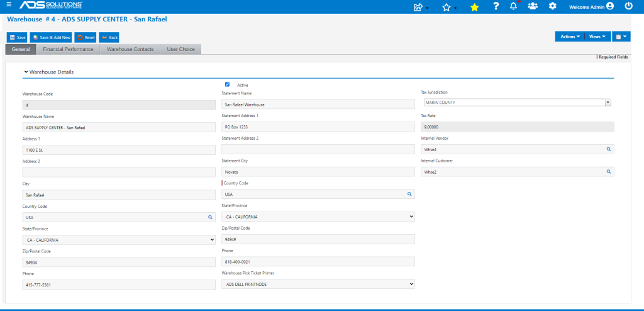Click the Statement City field Novato
This screenshot has width=644, height=311.
point(318,171)
